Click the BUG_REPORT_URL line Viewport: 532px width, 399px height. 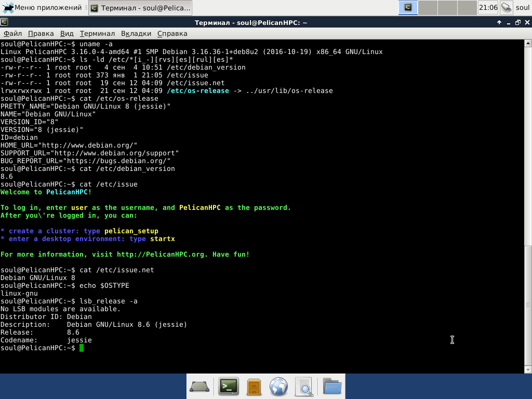click(86, 161)
